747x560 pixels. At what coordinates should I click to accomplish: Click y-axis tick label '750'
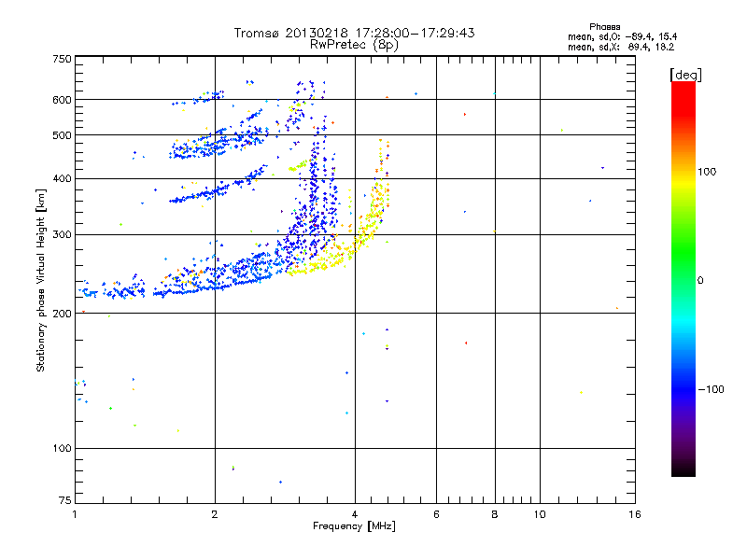[62, 59]
